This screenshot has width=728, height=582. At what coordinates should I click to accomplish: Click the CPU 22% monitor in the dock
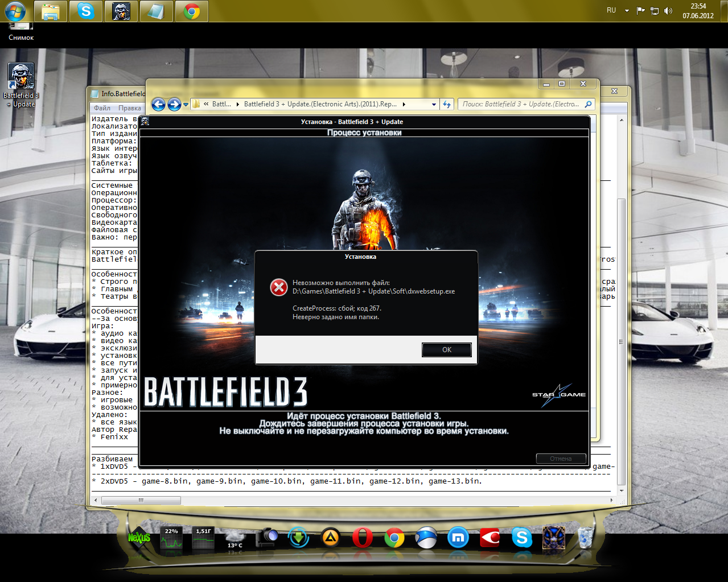(x=171, y=539)
